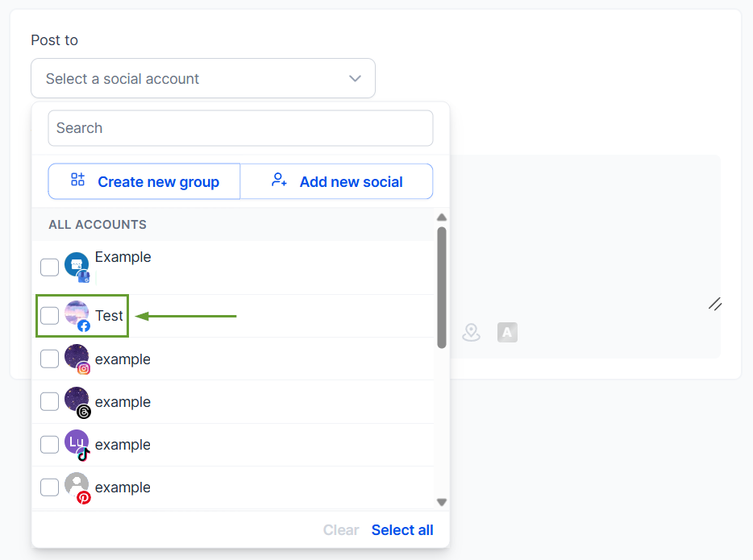Click the Add new social person icon
The image size is (753, 560).
point(279,180)
